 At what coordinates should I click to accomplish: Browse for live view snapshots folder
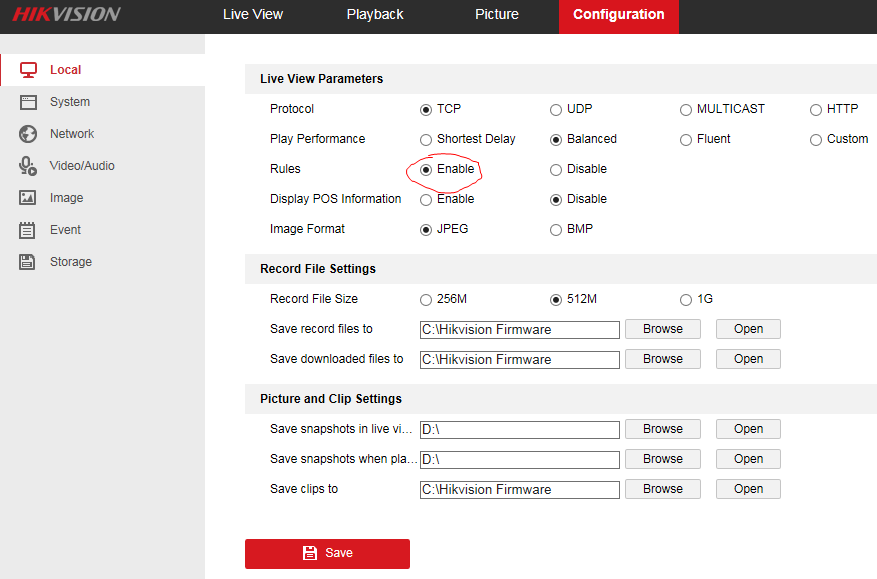coord(663,429)
